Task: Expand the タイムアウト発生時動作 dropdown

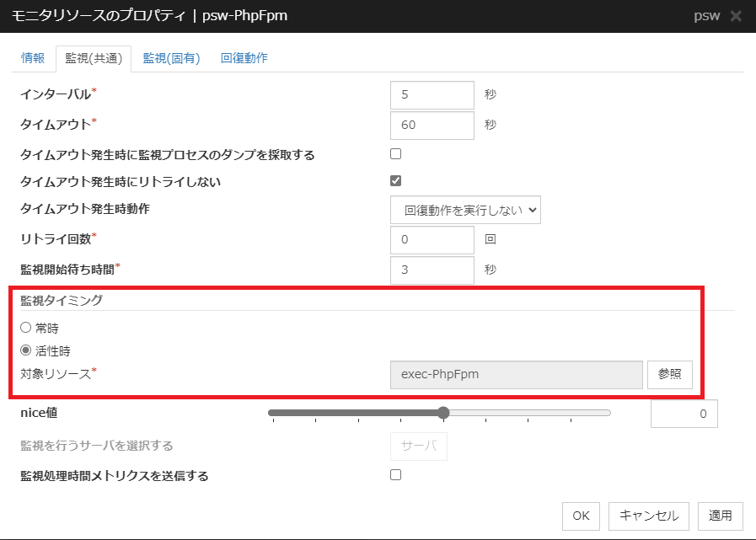Action: (x=465, y=210)
